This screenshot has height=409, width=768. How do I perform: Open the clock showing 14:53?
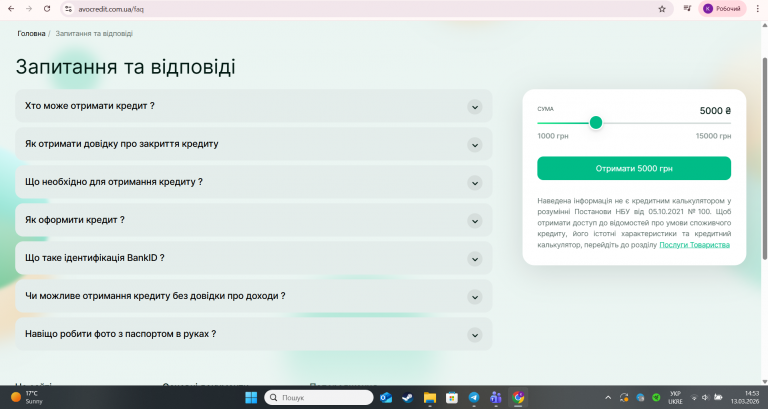745,397
